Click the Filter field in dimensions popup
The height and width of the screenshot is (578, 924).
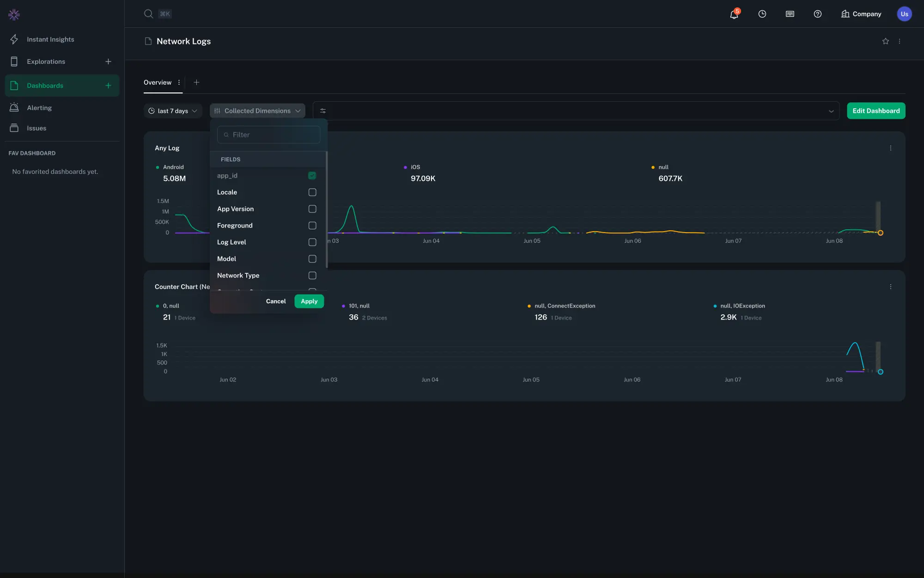pos(268,135)
